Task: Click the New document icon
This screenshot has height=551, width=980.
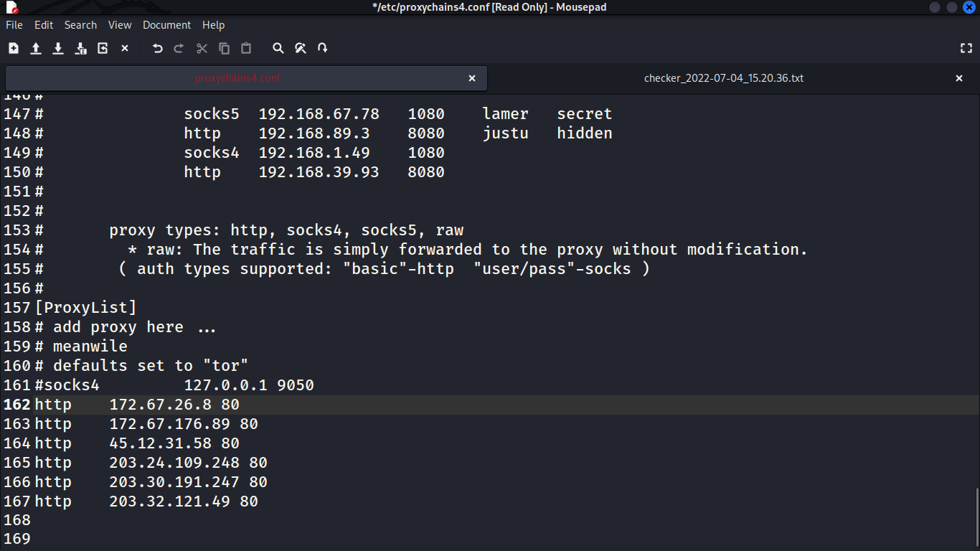Action: click(14, 48)
